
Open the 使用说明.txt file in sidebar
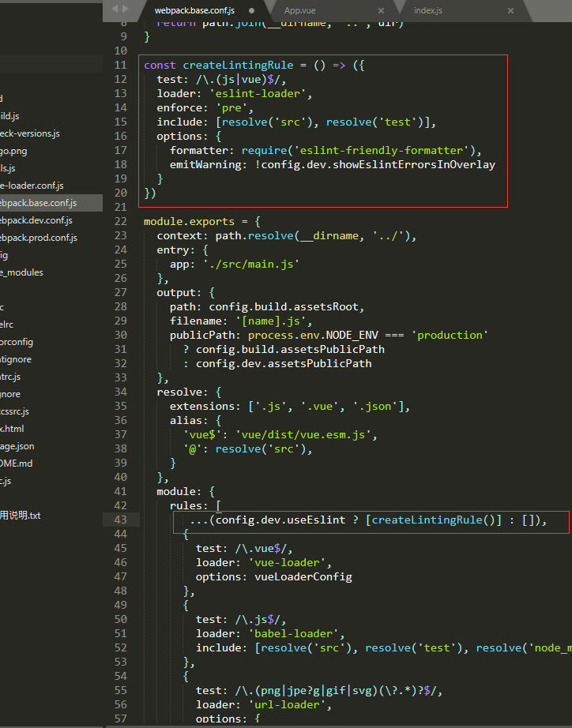(x=20, y=516)
